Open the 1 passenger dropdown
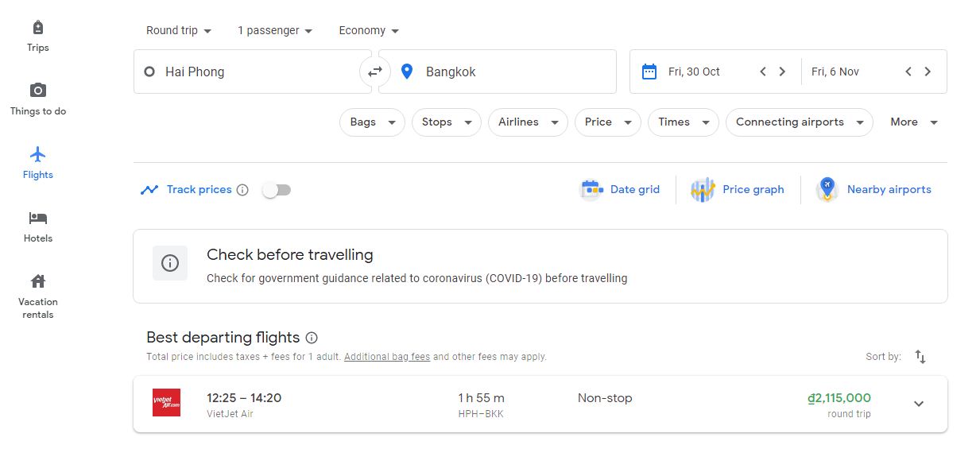This screenshot has width=980, height=449. (275, 31)
